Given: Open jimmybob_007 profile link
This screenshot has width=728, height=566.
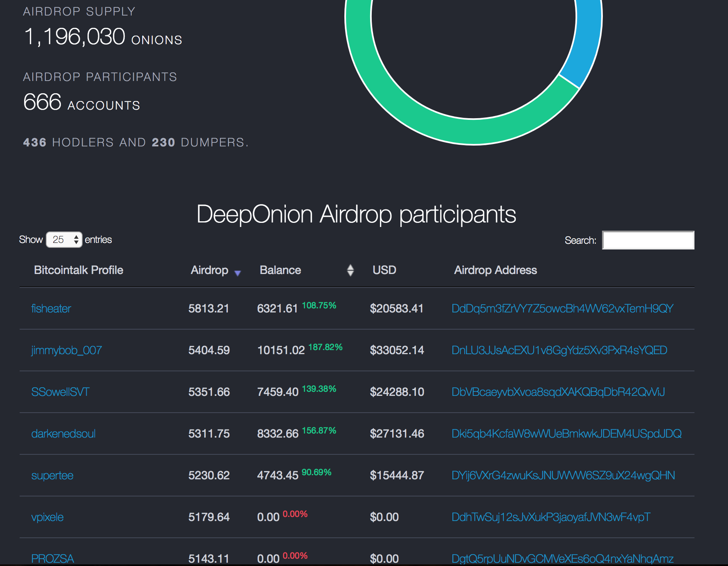Looking at the screenshot, I should 67,350.
